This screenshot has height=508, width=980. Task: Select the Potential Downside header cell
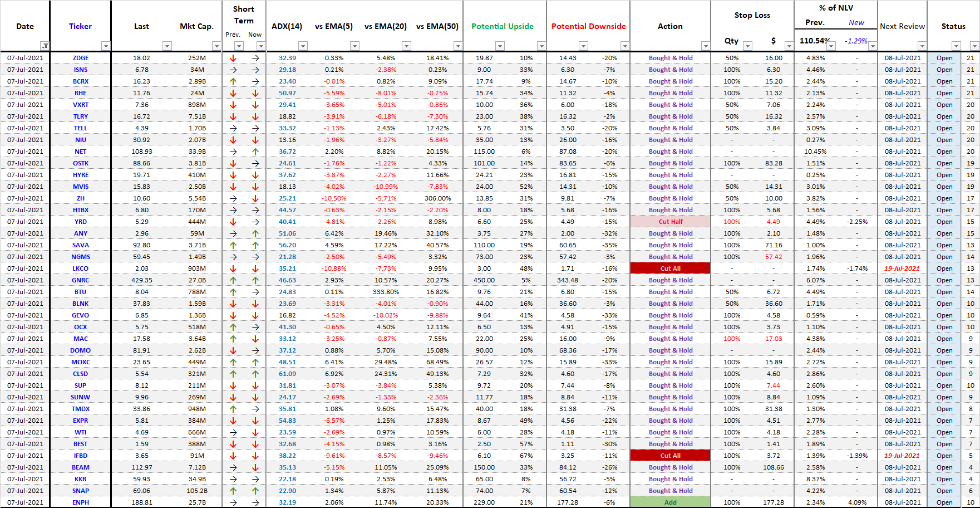(588, 26)
